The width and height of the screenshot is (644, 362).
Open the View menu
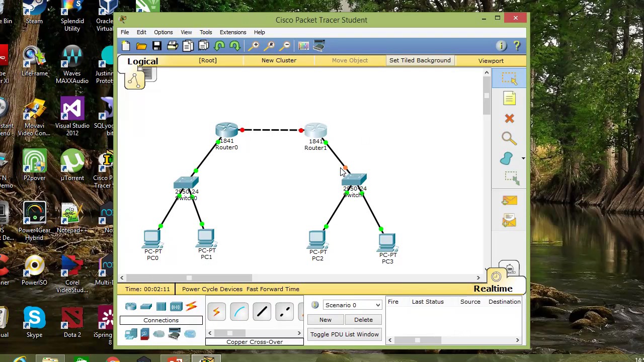click(x=186, y=32)
